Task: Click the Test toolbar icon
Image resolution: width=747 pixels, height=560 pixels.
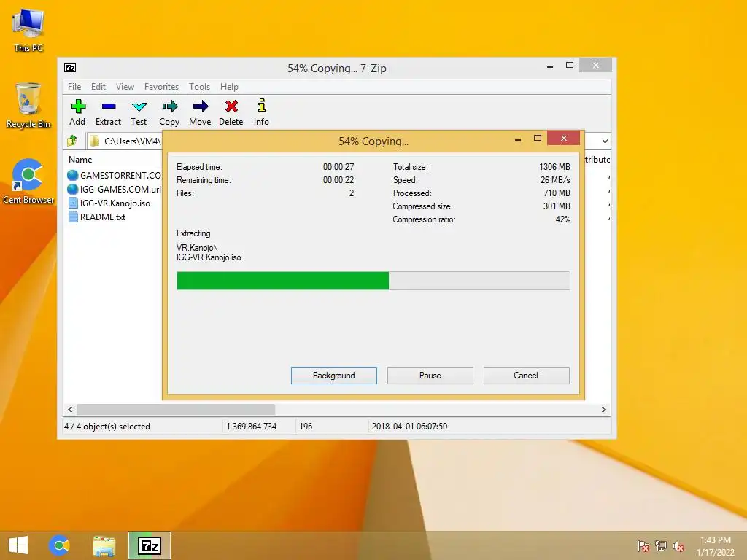Action: tap(139, 106)
